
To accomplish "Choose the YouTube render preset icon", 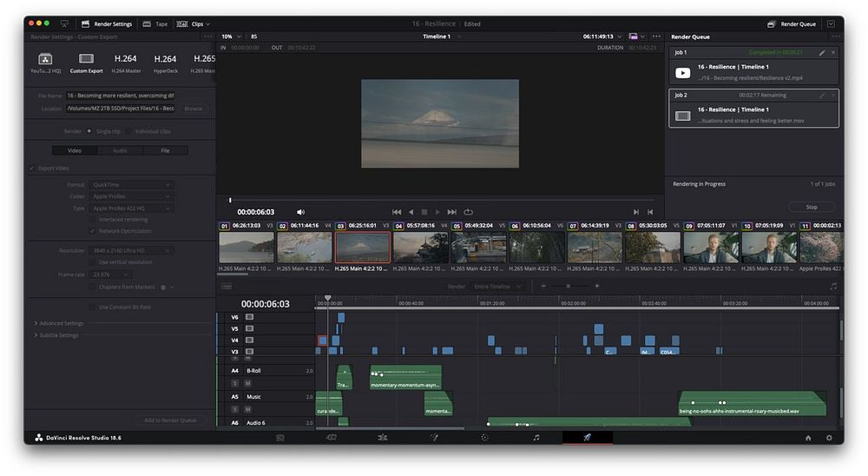I will [x=44, y=59].
